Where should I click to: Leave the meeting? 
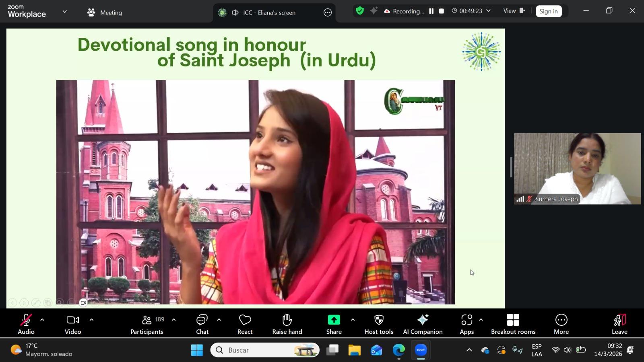point(619,324)
